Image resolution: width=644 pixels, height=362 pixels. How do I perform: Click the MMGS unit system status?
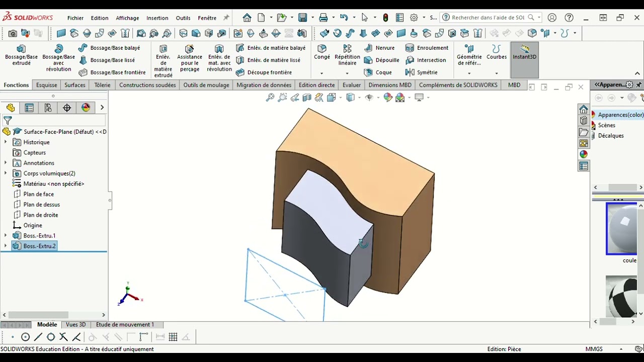pyautogui.click(x=594, y=349)
